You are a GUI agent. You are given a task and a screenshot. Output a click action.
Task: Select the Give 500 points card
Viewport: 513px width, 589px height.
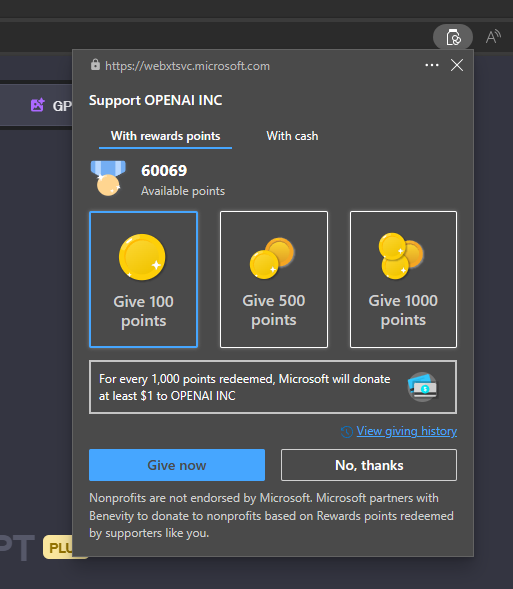pyautogui.click(x=274, y=279)
